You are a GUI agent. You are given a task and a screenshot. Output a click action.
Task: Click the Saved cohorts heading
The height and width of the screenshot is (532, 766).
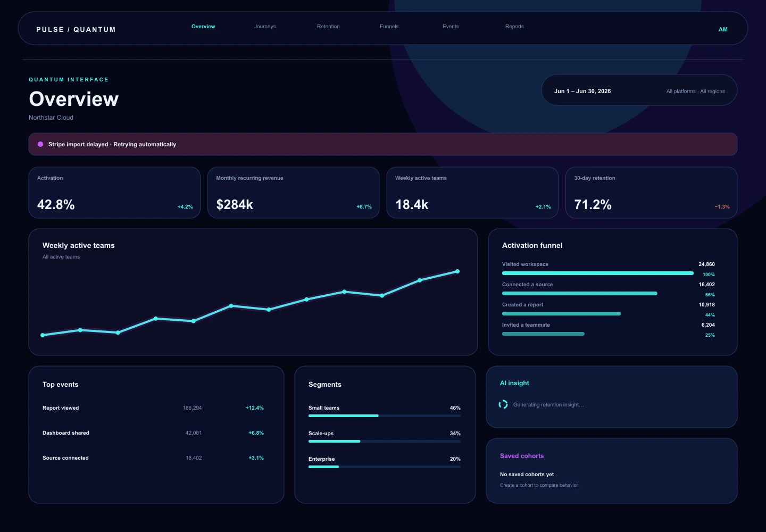(x=522, y=456)
